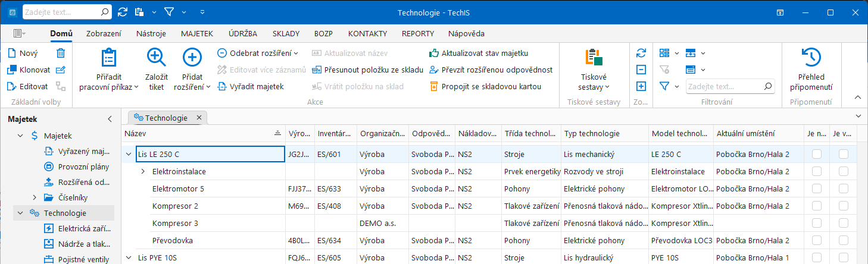Click the Přiřadit pracovní příkaz icon
Image resolution: width=868 pixels, height=264 pixels.
tap(108, 58)
